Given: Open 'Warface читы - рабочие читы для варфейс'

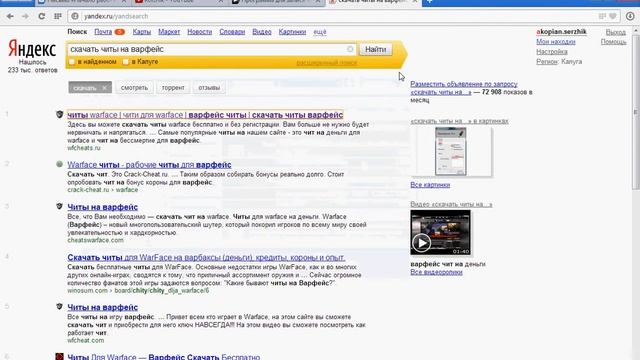Looking at the screenshot, I should click(149, 165).
